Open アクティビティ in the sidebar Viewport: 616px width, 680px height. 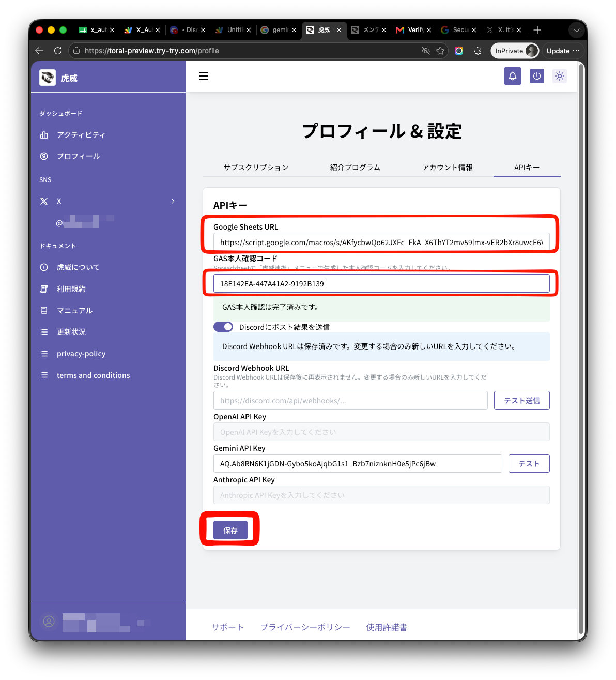click(81, 135)
